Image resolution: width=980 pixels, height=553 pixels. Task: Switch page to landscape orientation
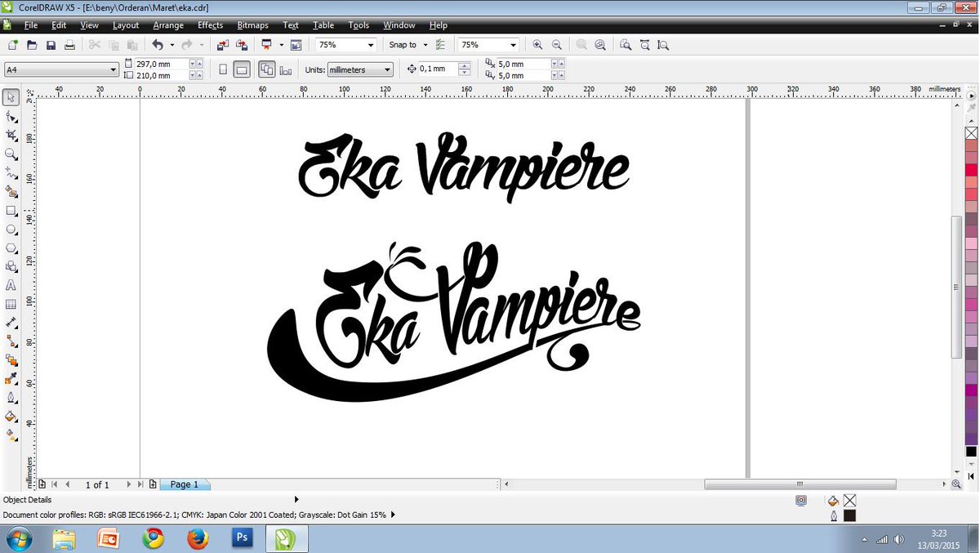coord(242,69)
